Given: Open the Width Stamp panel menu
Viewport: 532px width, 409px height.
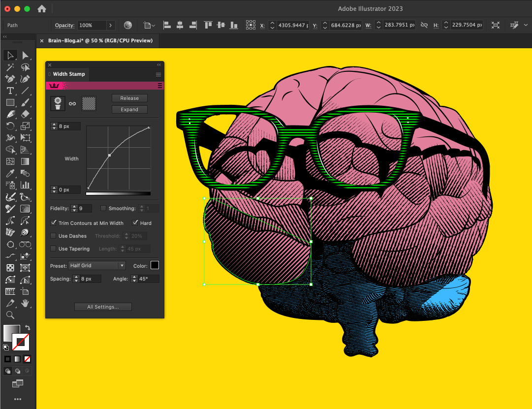Looking at the screenshot, I should [x=158, y=74].
